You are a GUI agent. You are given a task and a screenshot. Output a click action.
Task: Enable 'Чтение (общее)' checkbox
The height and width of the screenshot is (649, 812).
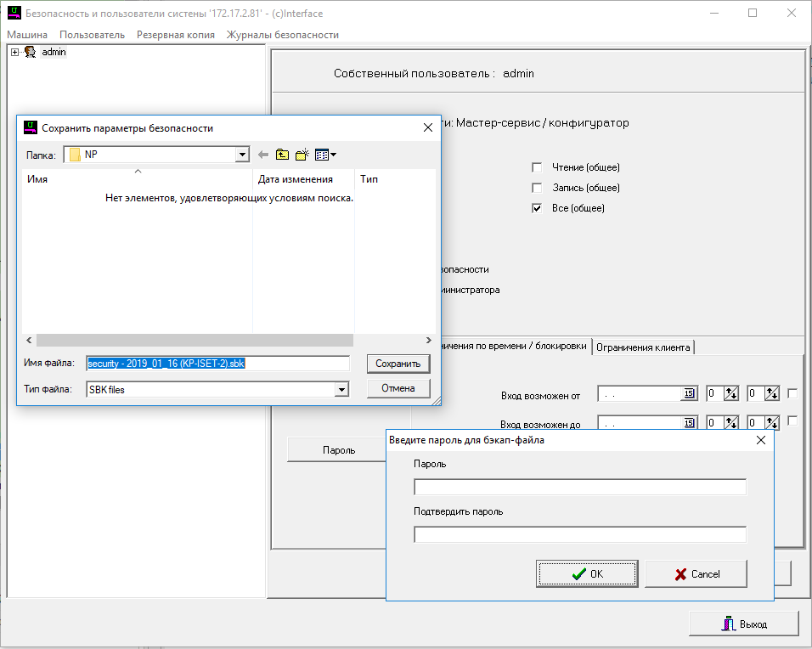pyautogui.click(x=537, y=167)
